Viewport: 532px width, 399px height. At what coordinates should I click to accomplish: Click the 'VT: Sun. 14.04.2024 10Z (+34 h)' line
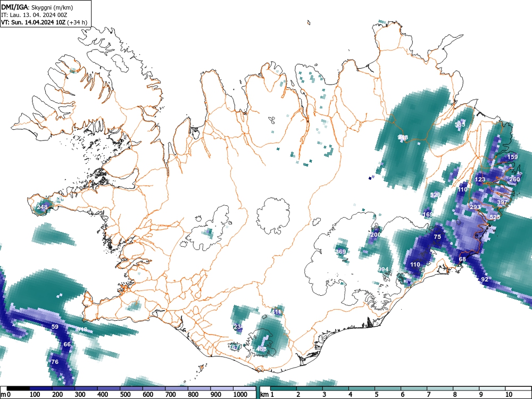[x=44, y=22]
